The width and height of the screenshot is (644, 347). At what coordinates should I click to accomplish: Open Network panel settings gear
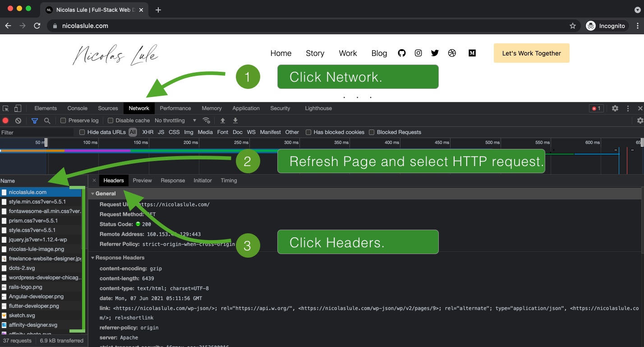(x=640, y=120)
